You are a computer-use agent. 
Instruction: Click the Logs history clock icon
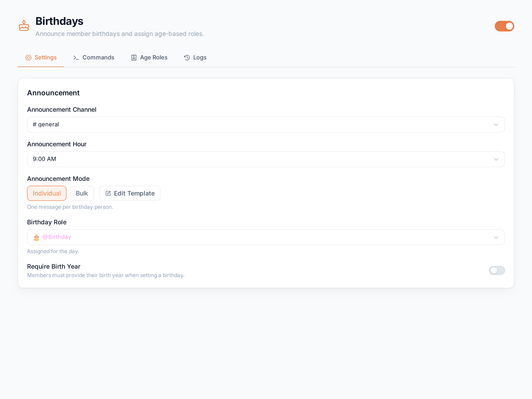pos(187,58)
